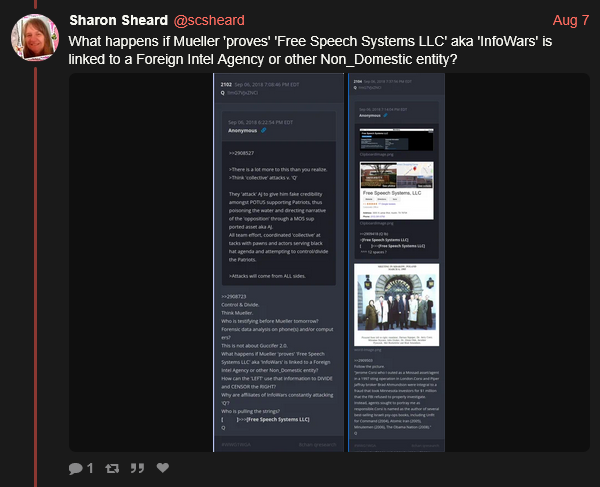
Task: Click the '>>2908723' reference text
Action: (x=234, y=296)
